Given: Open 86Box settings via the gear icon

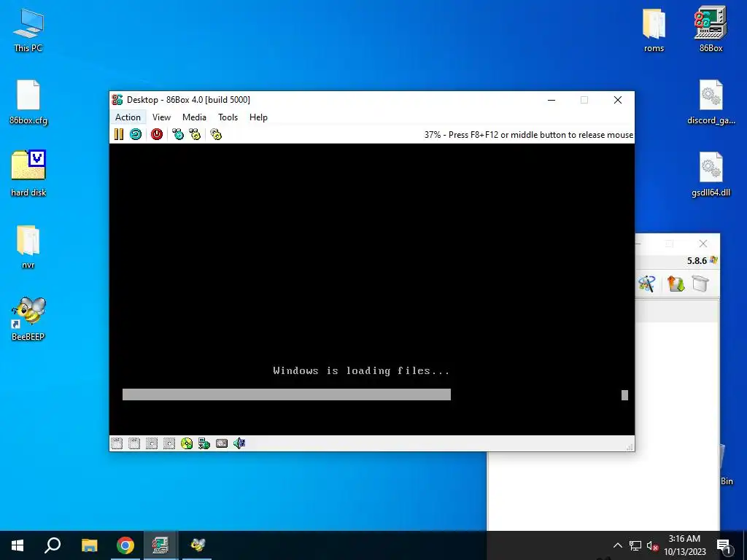Looking at the screenshot, I should (x=216, y=134).
